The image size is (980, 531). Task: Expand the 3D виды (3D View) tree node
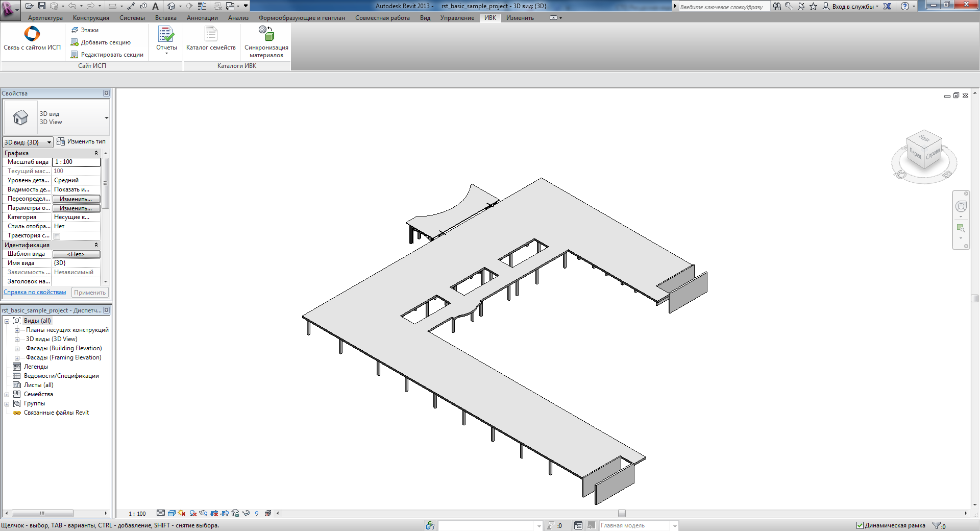[x=17, y=340]
